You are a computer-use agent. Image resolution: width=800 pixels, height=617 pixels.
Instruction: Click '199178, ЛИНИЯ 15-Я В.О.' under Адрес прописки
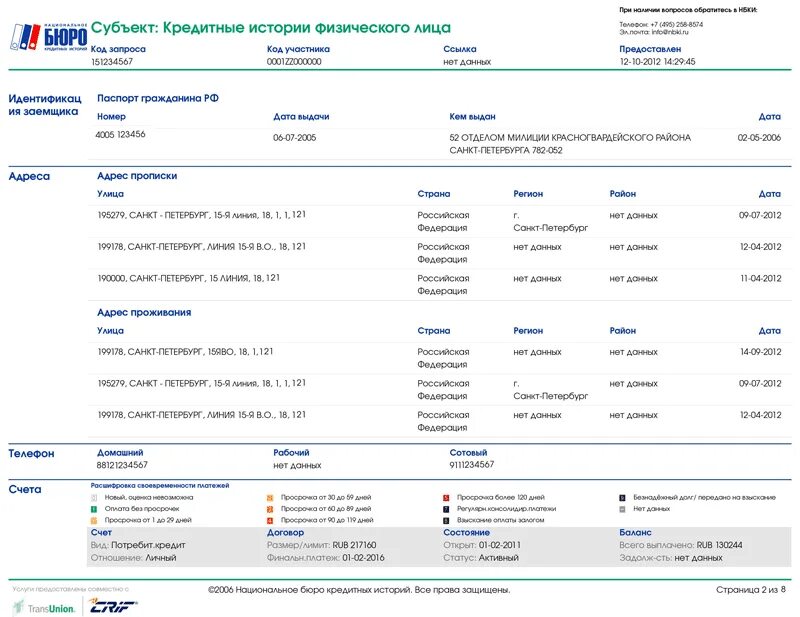(x=202, y=246)
